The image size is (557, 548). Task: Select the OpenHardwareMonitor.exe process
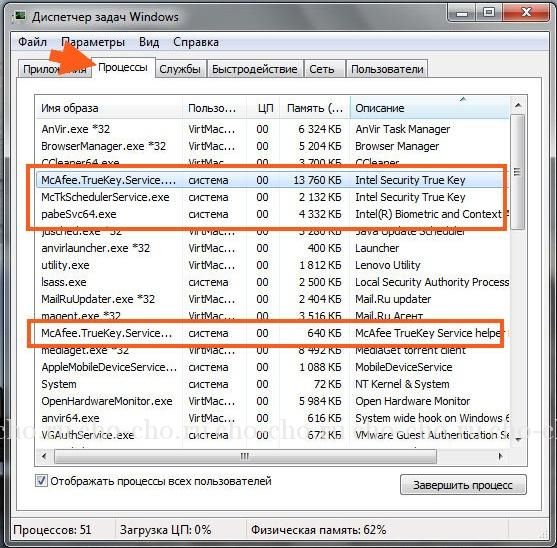pos(272,401)
